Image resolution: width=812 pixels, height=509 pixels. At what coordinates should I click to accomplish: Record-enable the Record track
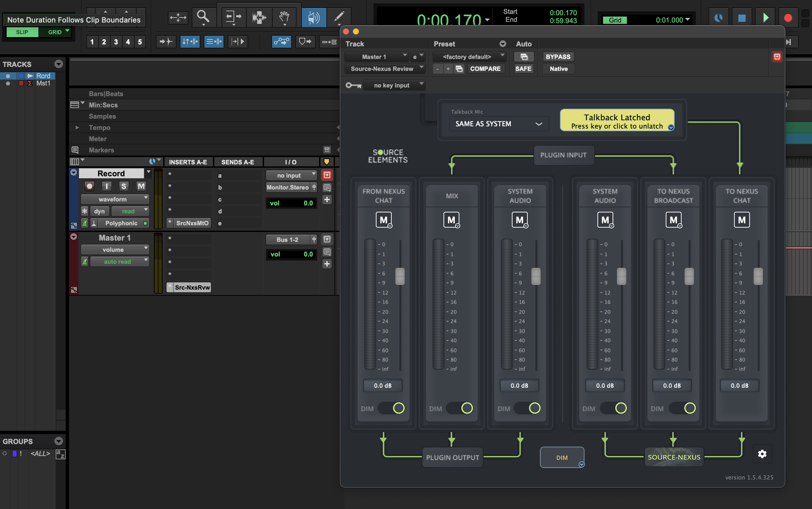pyautogui.click(x=89, y=186)
